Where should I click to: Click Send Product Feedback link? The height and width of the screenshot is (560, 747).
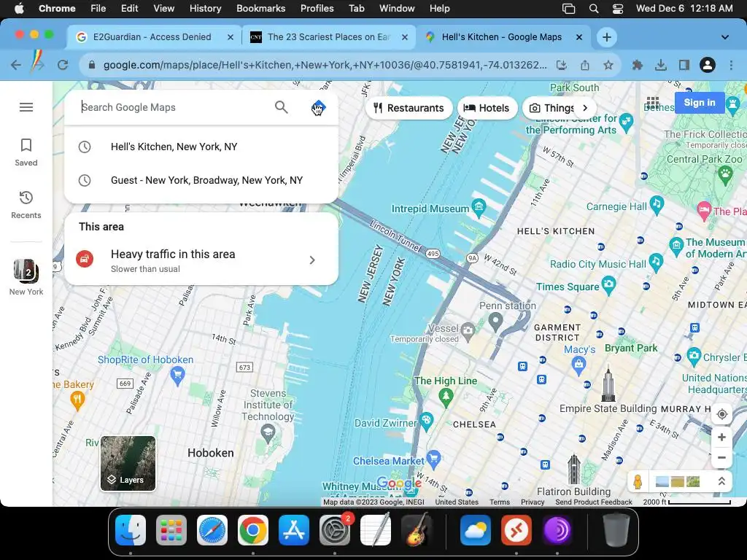[x=594, y=502]
